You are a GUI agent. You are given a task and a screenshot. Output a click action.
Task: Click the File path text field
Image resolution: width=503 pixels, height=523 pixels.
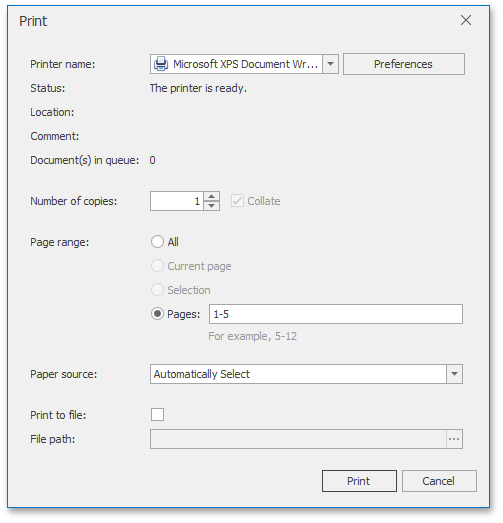point(298,439)
